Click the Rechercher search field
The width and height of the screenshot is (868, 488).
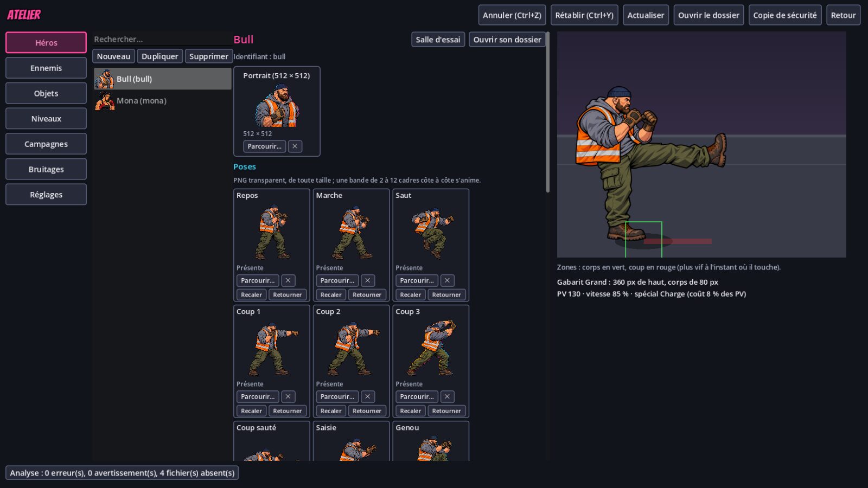pyautogui.click(x=162, y=39)
